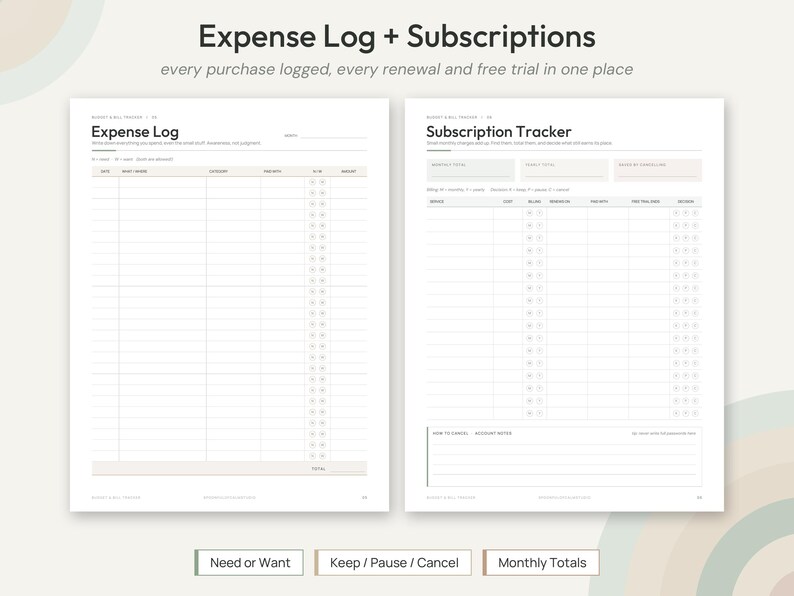This screenshot has width=794, height=596.
Task: Click the COST column header
Action: tap(508, 202)
